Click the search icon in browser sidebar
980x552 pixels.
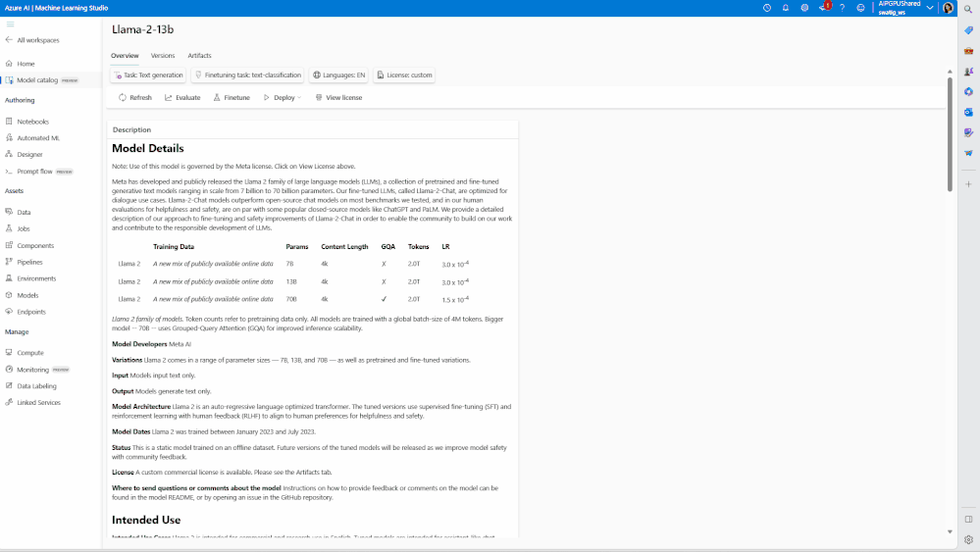968,10
